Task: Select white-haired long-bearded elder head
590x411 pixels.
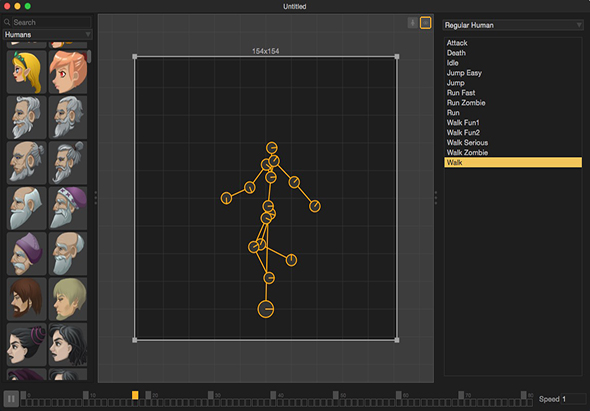Action: [26, 209]
